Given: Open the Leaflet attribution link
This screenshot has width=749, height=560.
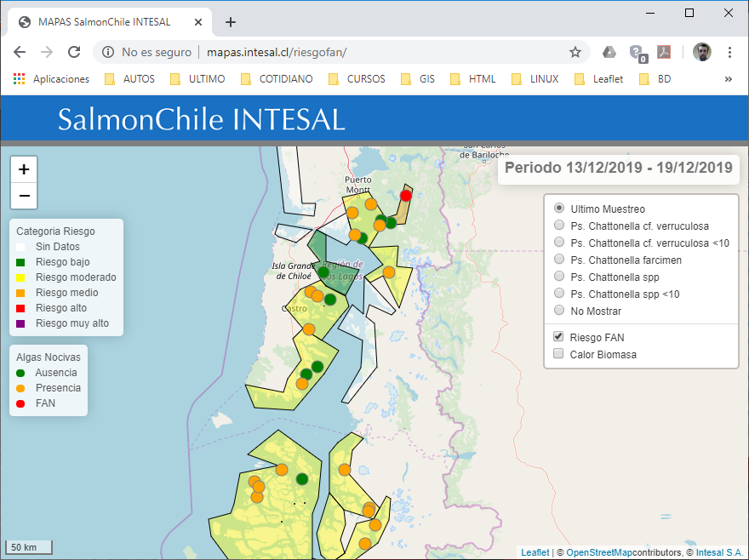Looking at the screenshot, I should coord(535,552).
